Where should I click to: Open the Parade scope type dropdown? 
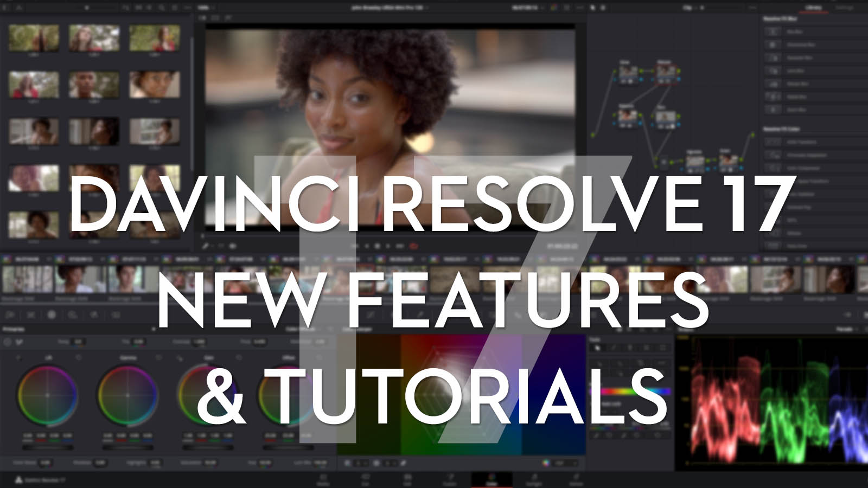(846, 329)
